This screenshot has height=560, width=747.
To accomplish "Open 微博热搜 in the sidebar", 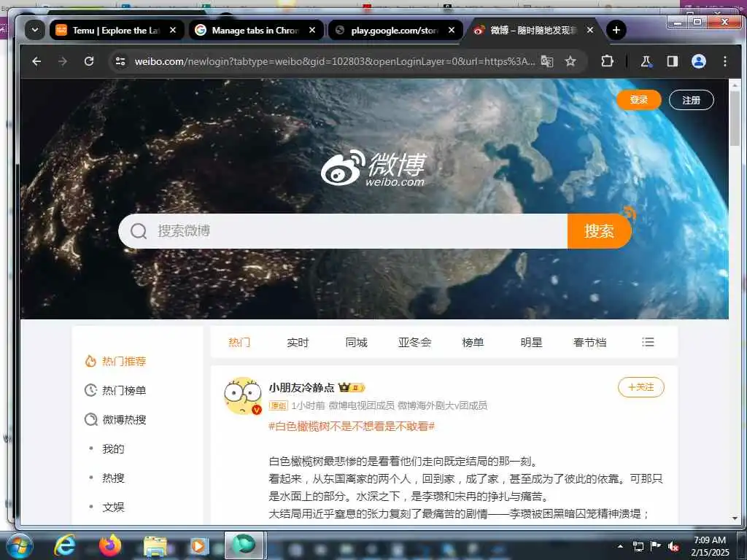I will [115, 419].
